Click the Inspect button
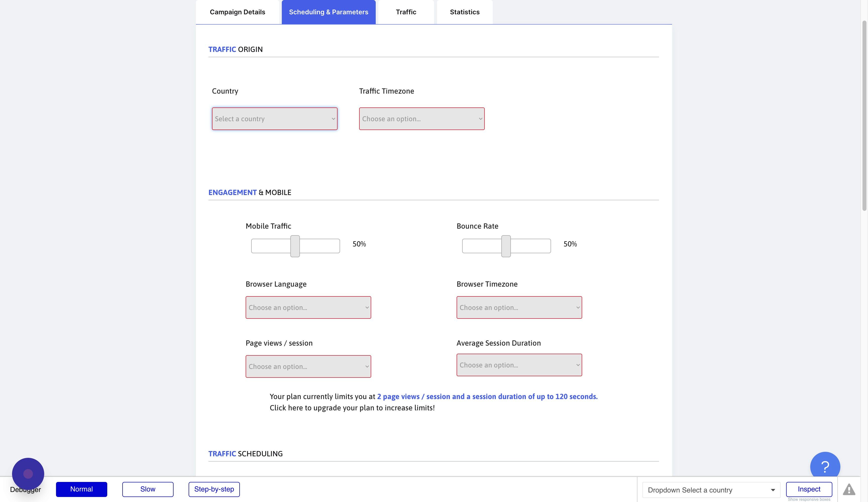 (x=808, y=489)
